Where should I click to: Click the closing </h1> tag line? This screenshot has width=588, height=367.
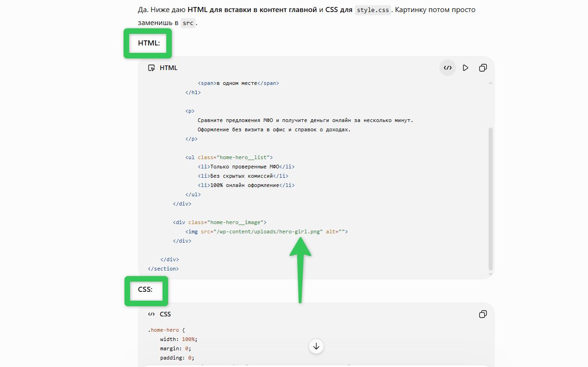193,92
